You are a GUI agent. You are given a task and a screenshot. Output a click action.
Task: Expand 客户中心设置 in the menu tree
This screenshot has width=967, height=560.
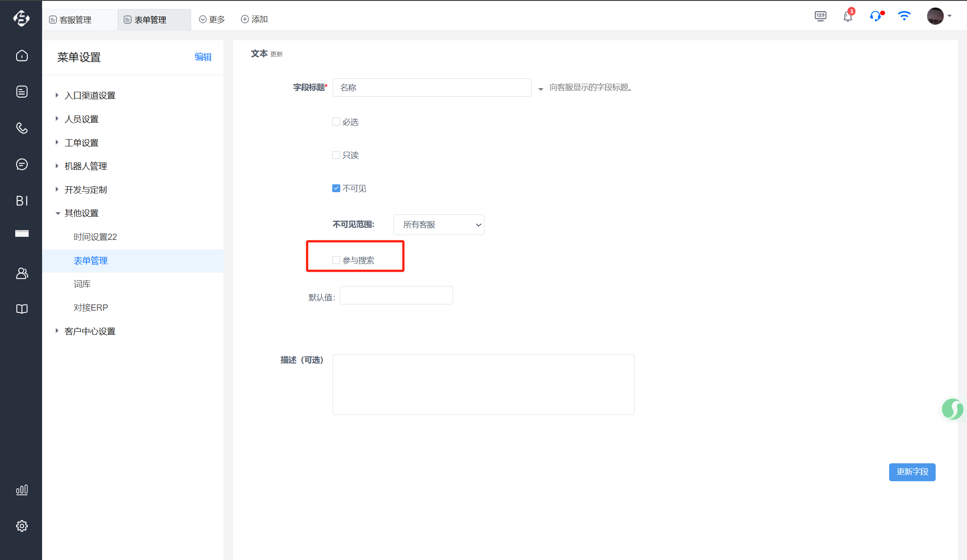pos(57,331)
